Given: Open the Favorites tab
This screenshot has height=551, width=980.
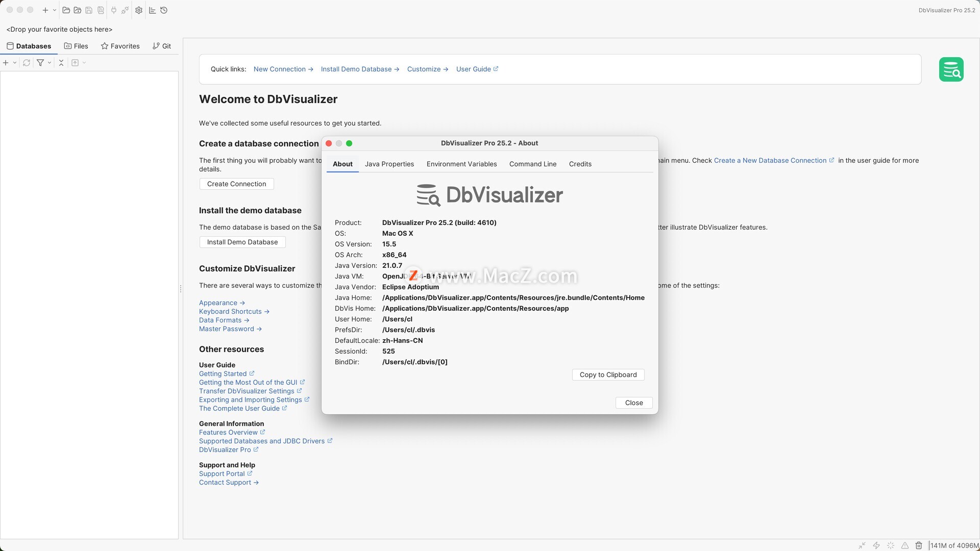Looking at the screenshot, I should [120, 46].
